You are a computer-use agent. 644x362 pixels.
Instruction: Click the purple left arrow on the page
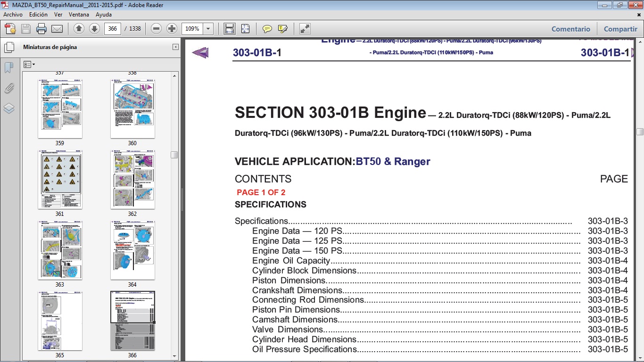200,52
